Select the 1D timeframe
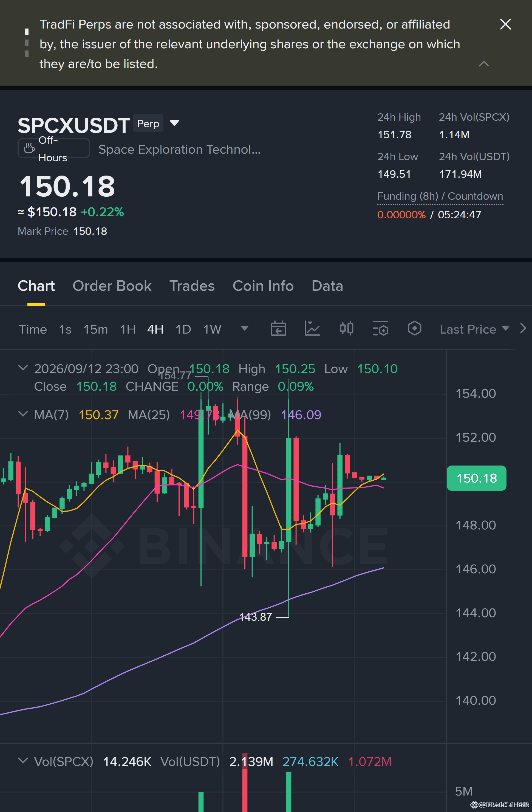 tap(183, 329)
